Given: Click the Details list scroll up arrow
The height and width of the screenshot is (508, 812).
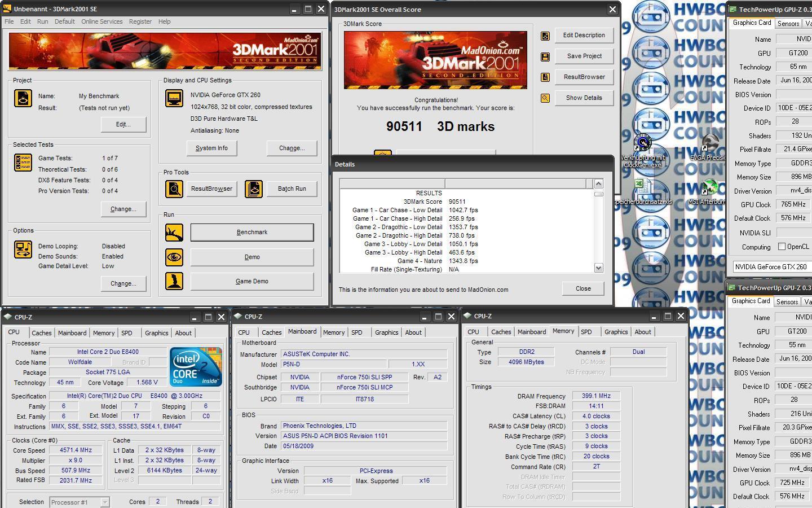Looking at the screenshot, I should (x=599, y=183).
